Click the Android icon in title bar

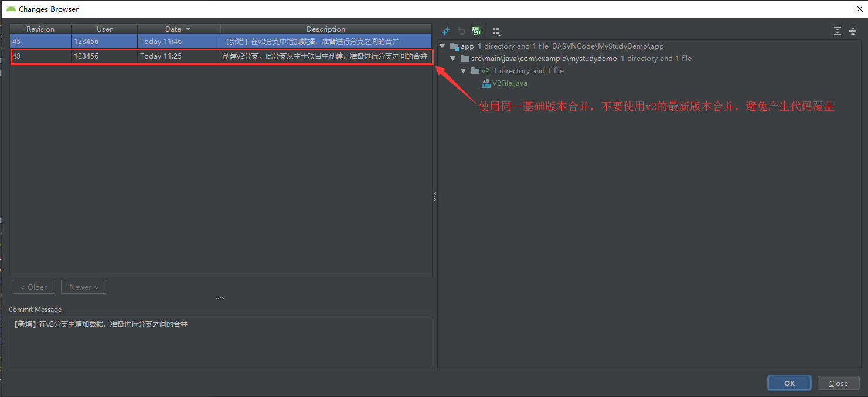click(11, 9)
